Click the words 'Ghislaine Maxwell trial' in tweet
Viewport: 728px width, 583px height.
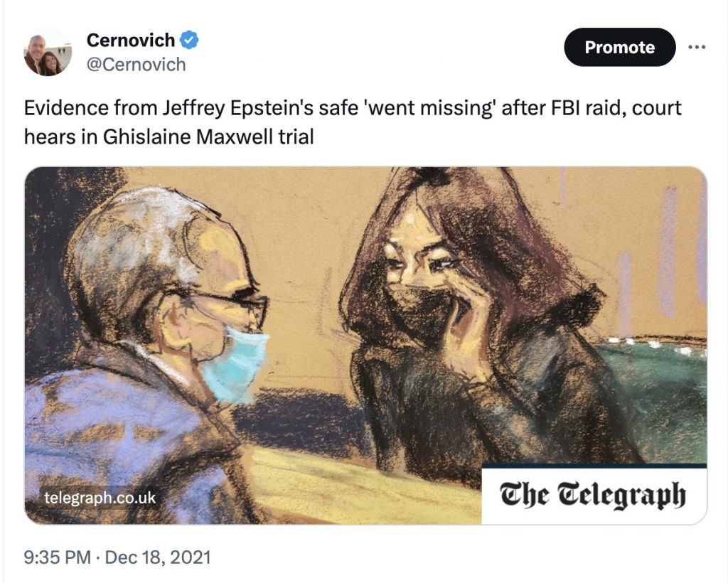point(208,137)
